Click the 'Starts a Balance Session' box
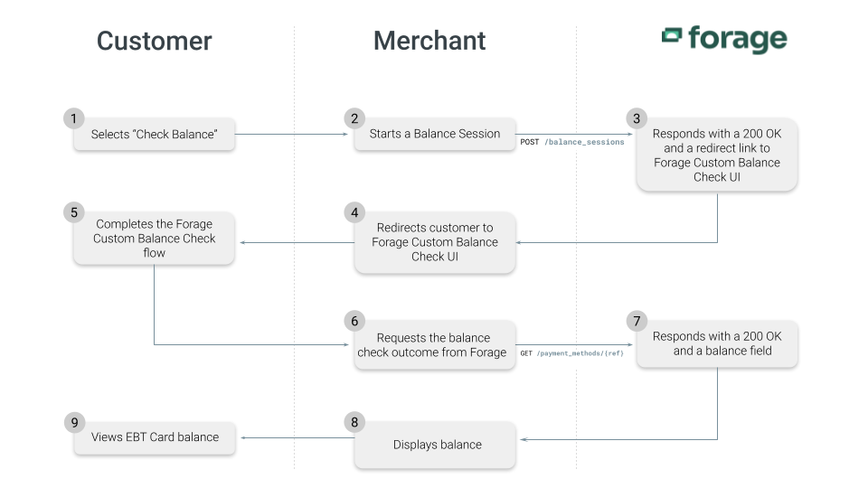Image resolution: width=868 pixels, height=488 pixels. coord(435,134)
